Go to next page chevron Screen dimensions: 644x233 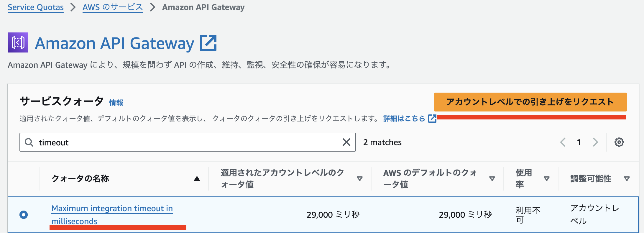click(595, 142)
